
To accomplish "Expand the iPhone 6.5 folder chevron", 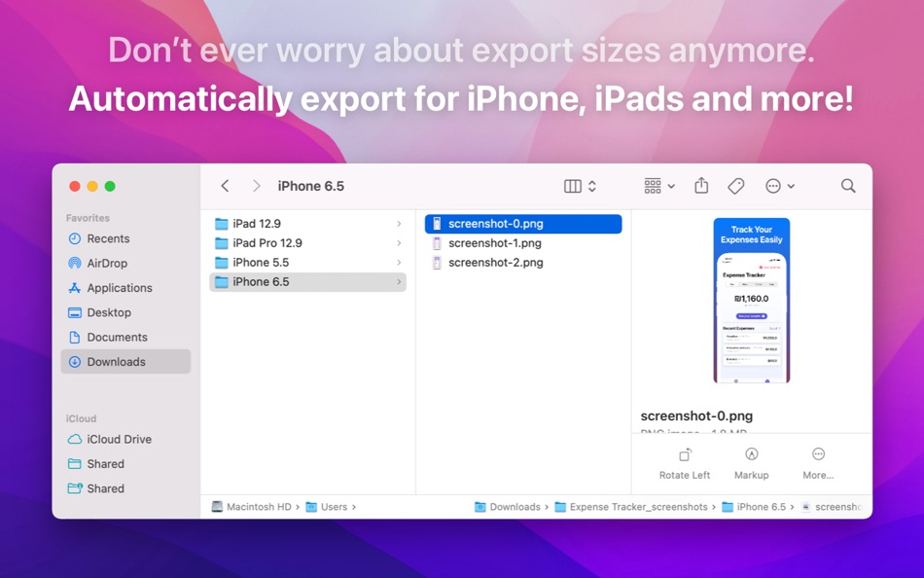I will click(x=399, y=282).
